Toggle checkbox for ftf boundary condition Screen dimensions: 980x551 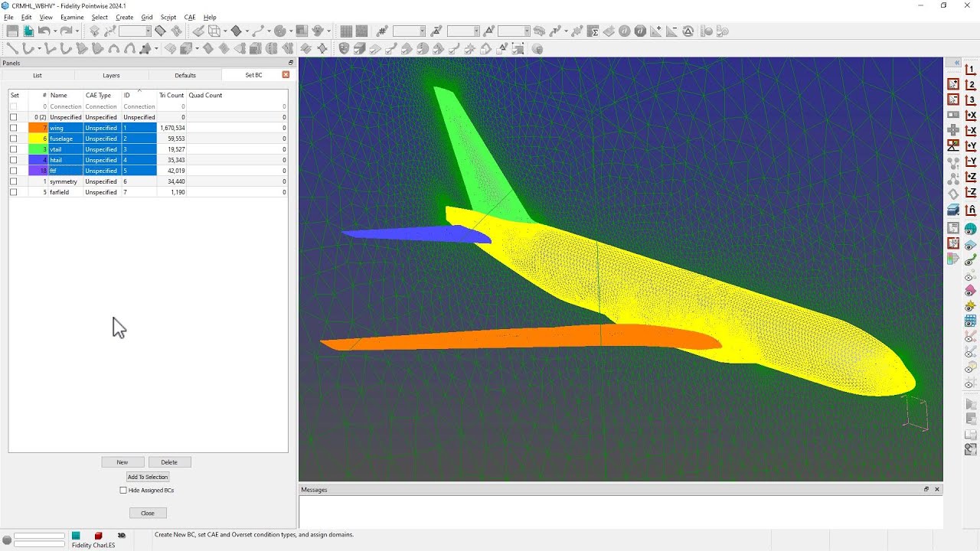(x=13, y=171)
